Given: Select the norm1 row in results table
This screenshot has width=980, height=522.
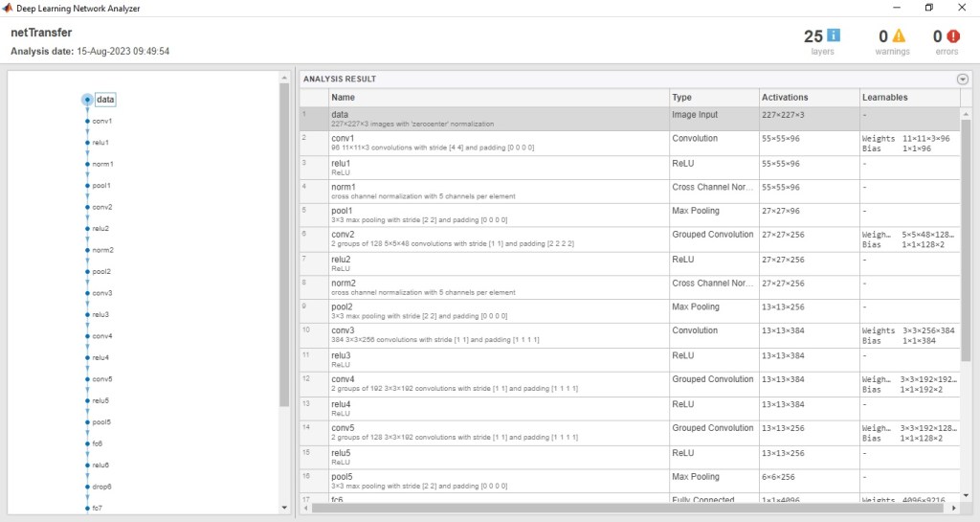Looking at the screenshot, I should click(x=498, y=191).
